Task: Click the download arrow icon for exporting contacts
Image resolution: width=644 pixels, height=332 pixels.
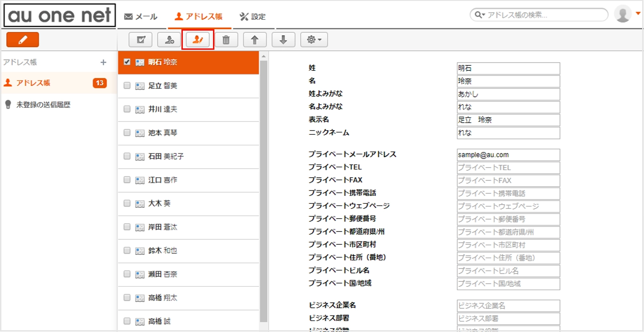Action: [x=283, y=39]
